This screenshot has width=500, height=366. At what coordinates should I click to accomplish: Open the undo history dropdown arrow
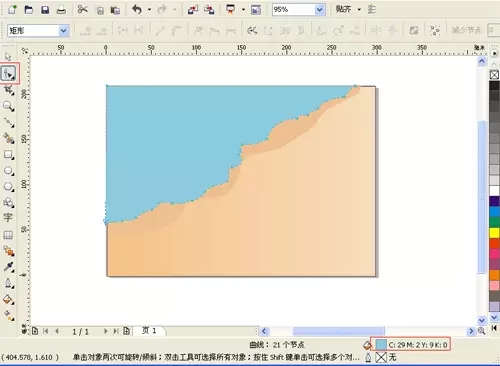[x=149, y=9]
